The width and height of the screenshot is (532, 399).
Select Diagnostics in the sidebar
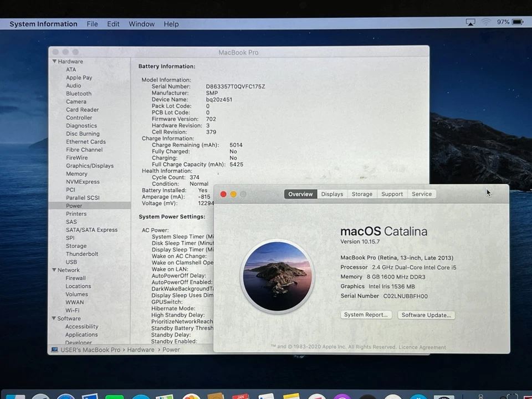pyautogui.click(x=81, y=126)
